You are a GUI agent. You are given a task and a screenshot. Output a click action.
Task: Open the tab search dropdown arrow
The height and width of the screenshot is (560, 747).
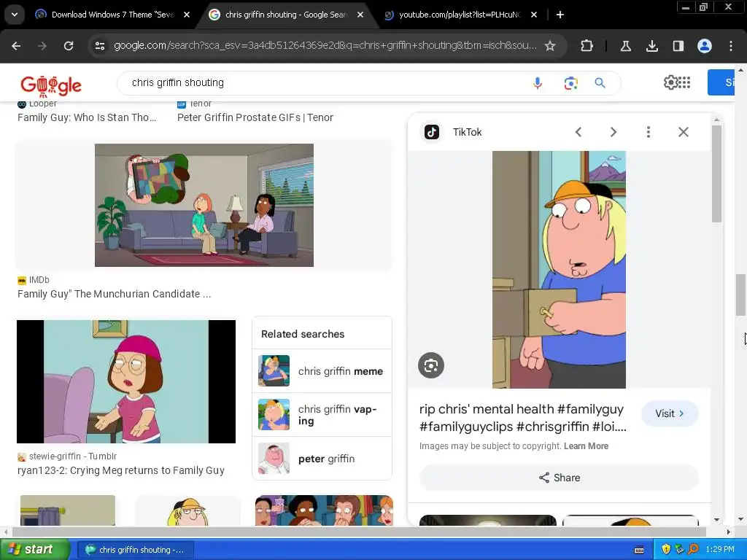tap(15, 15)
